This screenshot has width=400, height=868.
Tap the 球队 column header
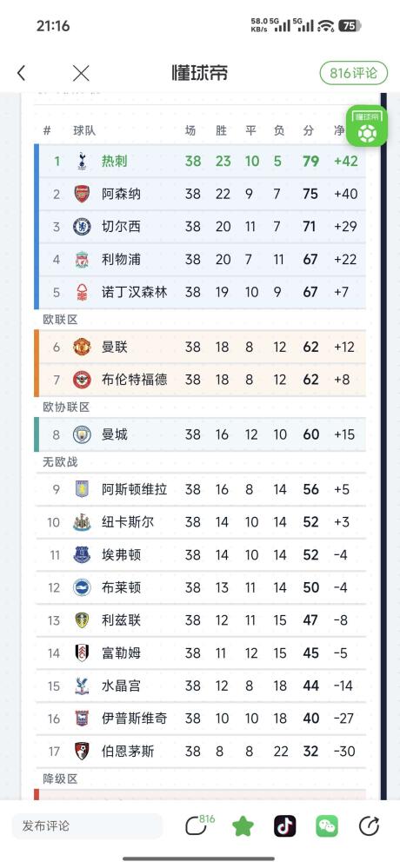pos(84,130)
